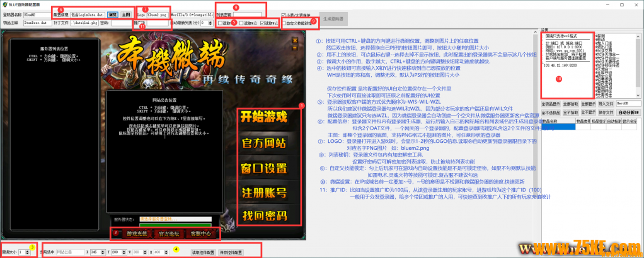
Task: Click the 导入文件 import file button
Action: pyautogui.click(x=606, y=104)
